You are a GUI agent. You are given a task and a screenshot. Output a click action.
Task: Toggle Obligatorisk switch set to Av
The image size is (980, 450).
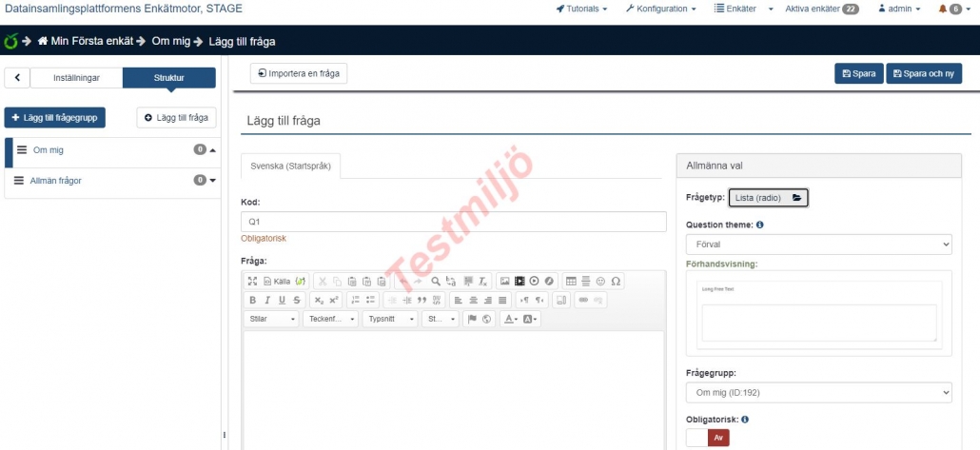click(x=708, y=438)
